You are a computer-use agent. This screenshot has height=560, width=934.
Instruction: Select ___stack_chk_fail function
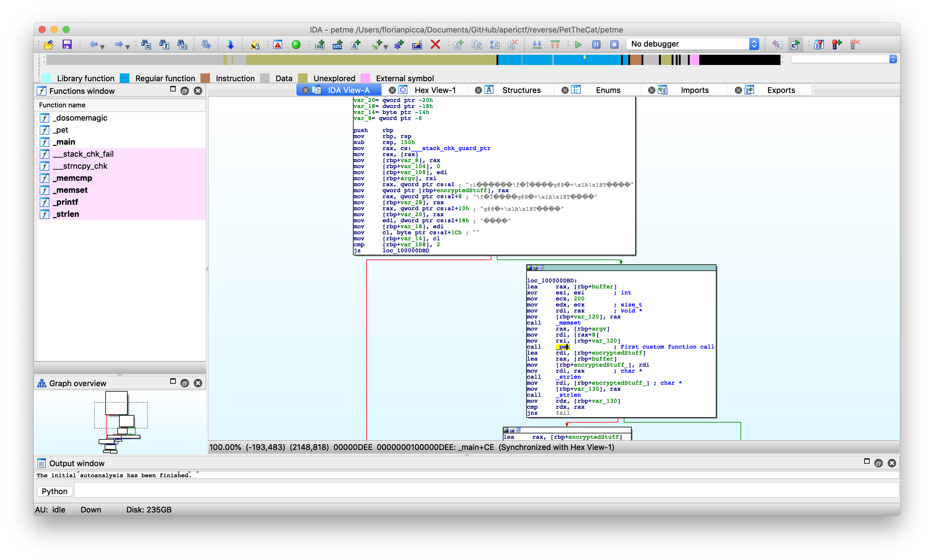coord(121,154)
